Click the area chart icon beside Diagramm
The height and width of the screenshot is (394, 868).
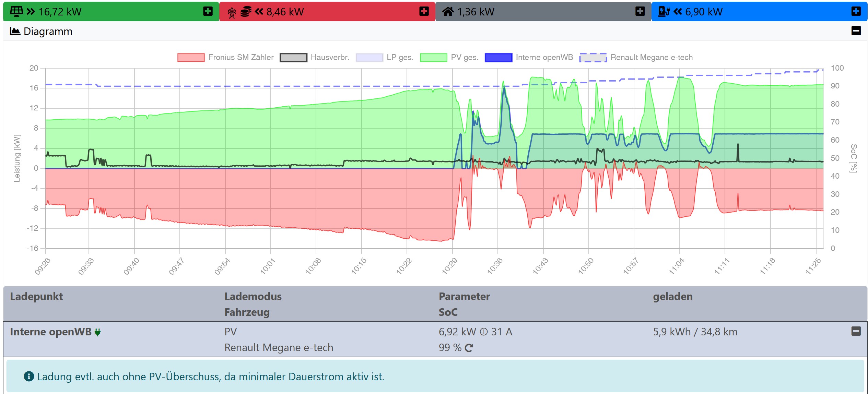tap(15, 31)
